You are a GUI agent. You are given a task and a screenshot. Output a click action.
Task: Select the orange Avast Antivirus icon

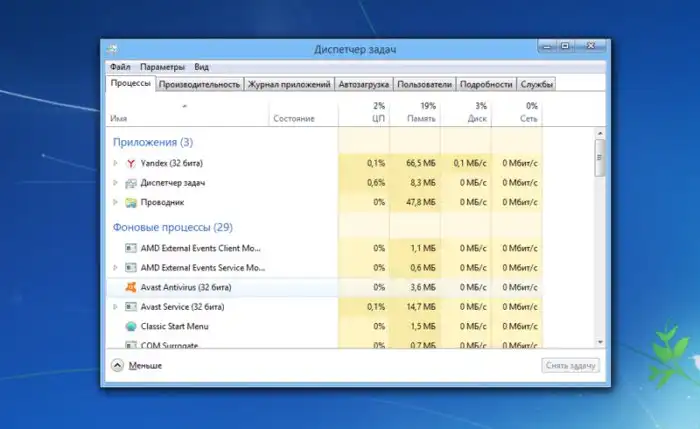point(130,287)
